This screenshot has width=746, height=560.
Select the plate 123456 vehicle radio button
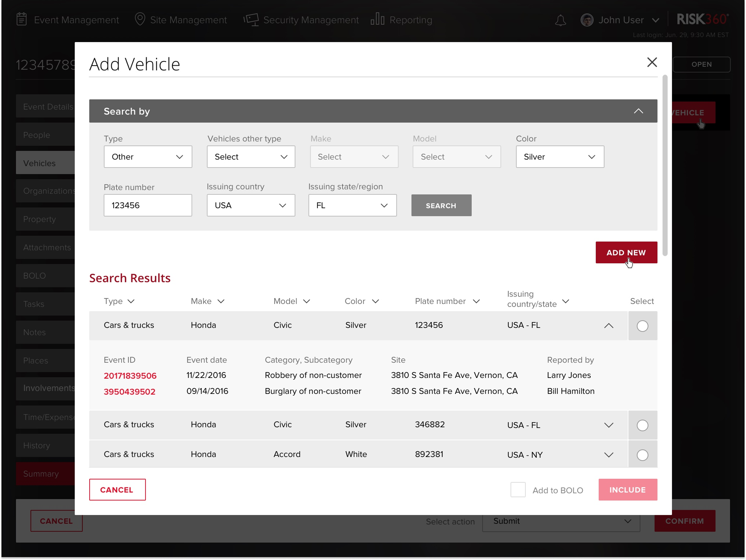click(642, 326)
